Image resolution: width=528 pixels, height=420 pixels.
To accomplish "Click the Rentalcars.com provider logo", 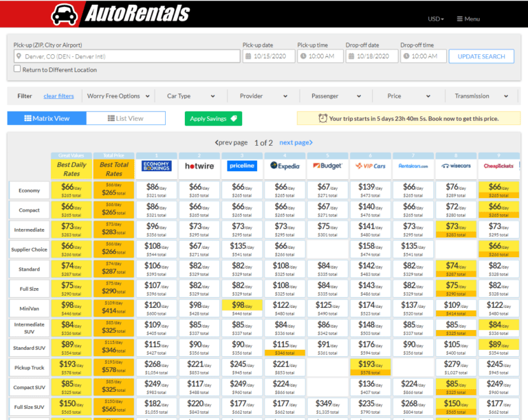I will tap(413, 166).
